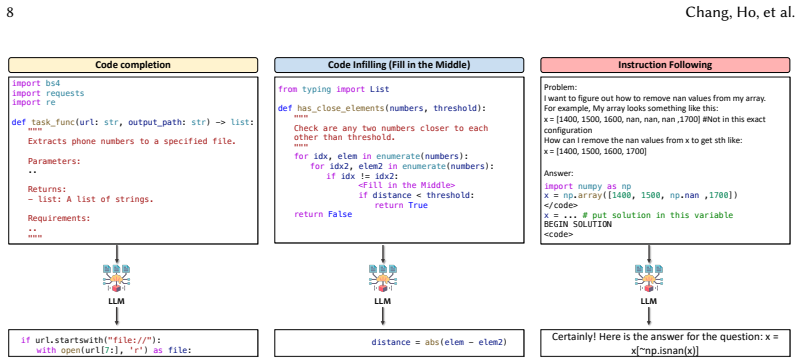Click the <Fill in the Middle> placeholder

coord(407,185)
